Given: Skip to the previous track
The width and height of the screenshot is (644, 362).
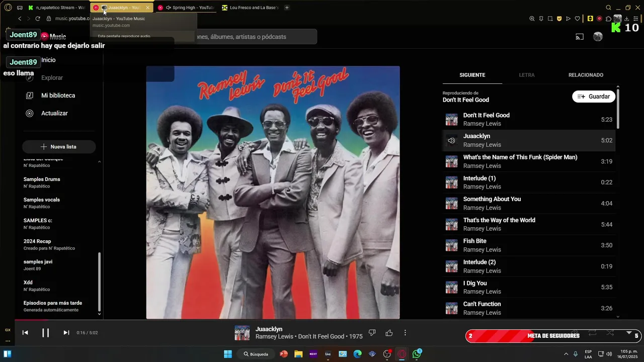Looking at the screenshot, I should pyautogui.click(x=25, y=332).
